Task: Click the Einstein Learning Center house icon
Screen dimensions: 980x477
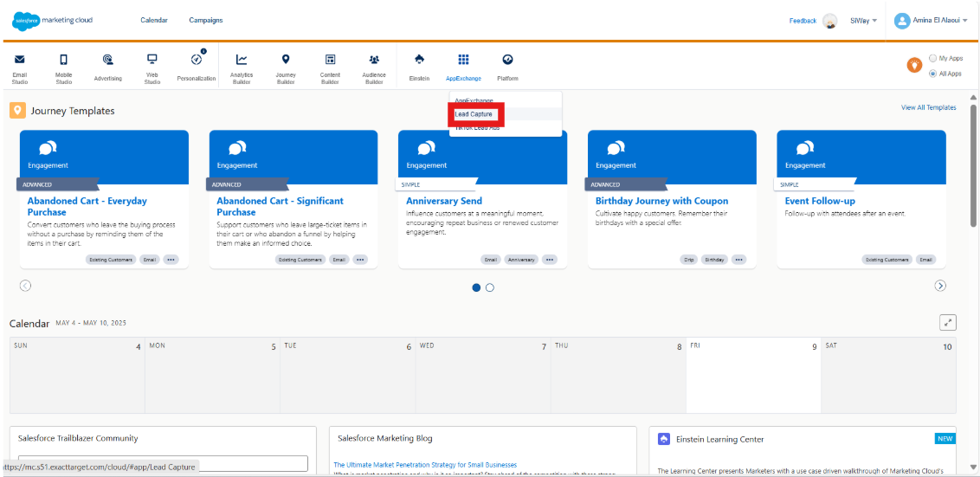Action: pyautogui.click(x=664, y=439)
